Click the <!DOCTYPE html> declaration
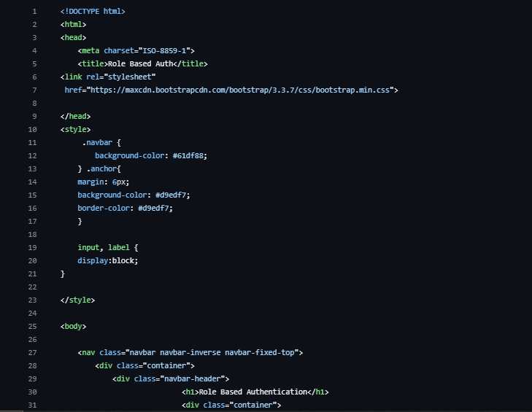 93,12
